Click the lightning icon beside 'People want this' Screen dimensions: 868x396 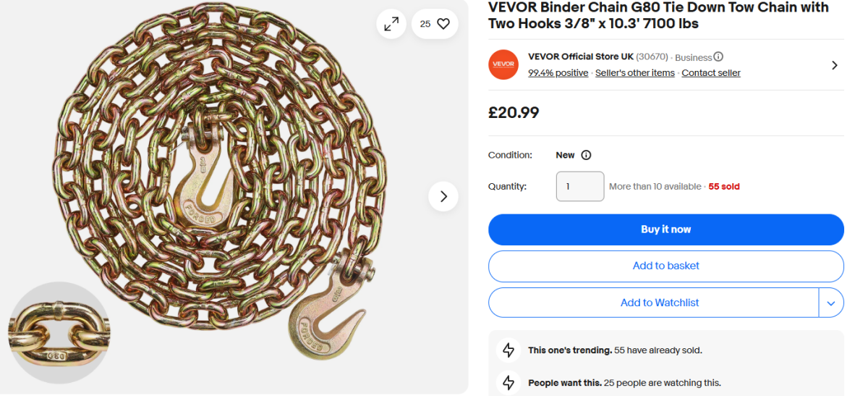(x=509, y=383)
